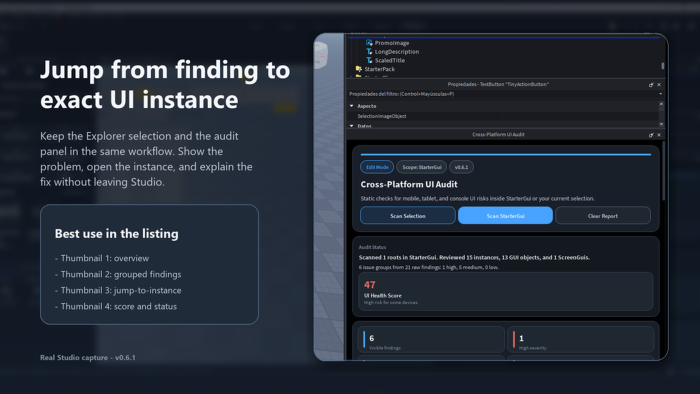Undock the Propiedades panel with its pop-out icon

(651, 84)
